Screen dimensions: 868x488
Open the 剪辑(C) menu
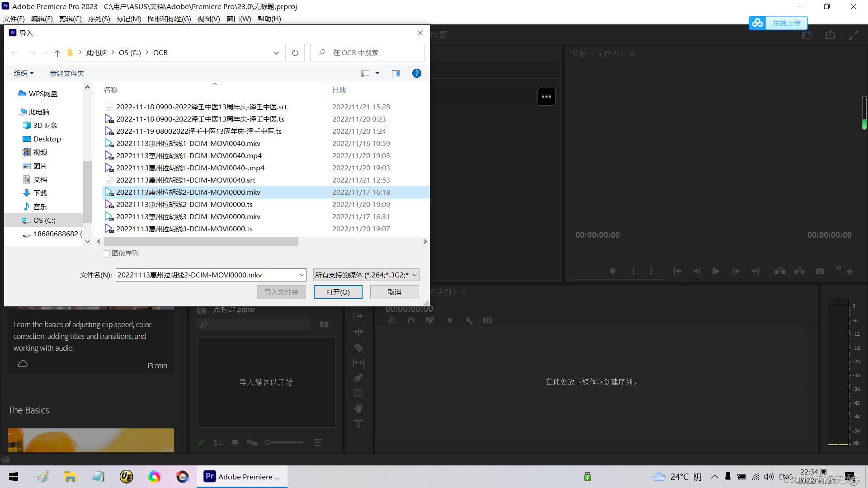click(x=71, y=19)
